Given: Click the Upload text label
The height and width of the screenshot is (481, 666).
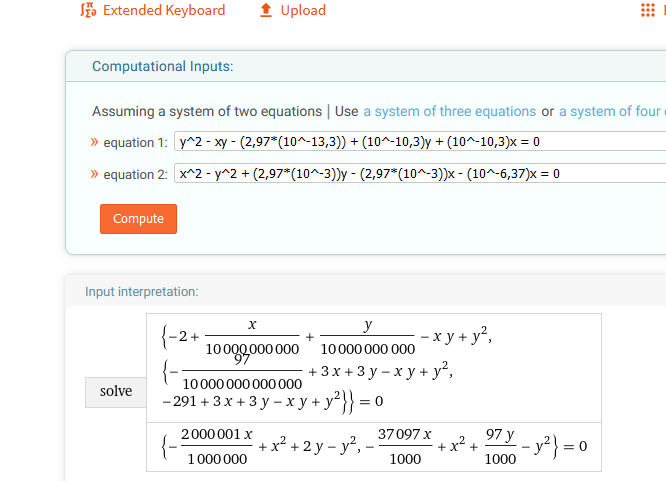Looking at the screenshot, I should (x=303, y=10).
